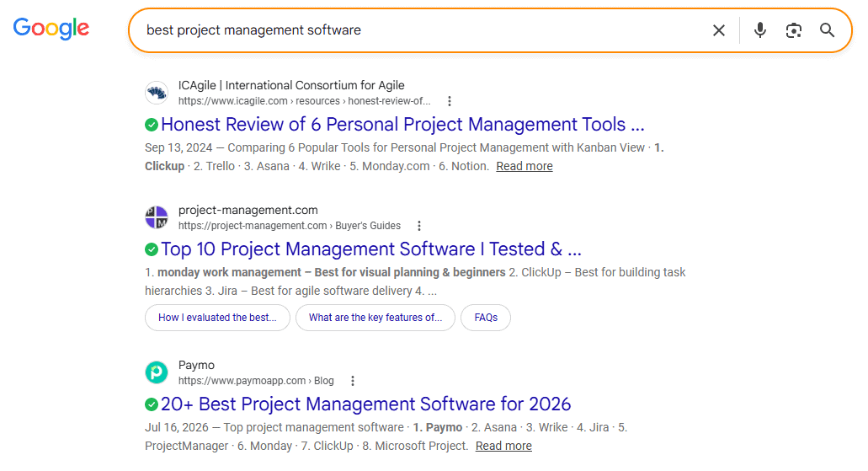Viewport: 868px width, 471px height.
Task: Click the project-management.com site name
Action: 248,210
